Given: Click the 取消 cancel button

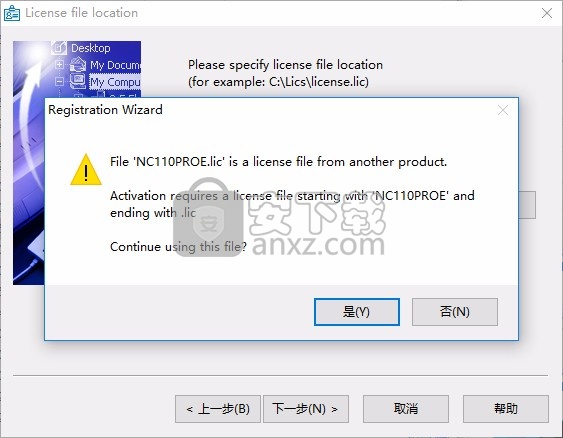Looking at the screenshot, I should (x=406, y=409).
